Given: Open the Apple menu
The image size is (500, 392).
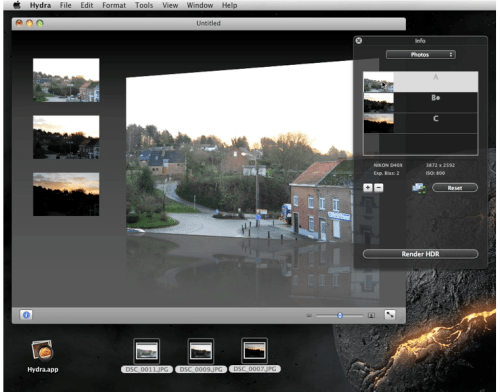Looking at the screenshot, I should point(17,5).
